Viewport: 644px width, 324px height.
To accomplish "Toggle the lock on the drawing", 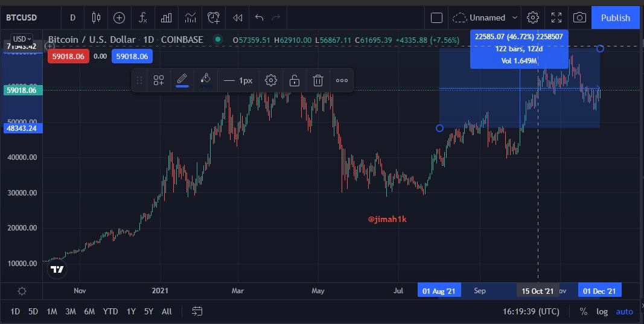I will [295, 80].
